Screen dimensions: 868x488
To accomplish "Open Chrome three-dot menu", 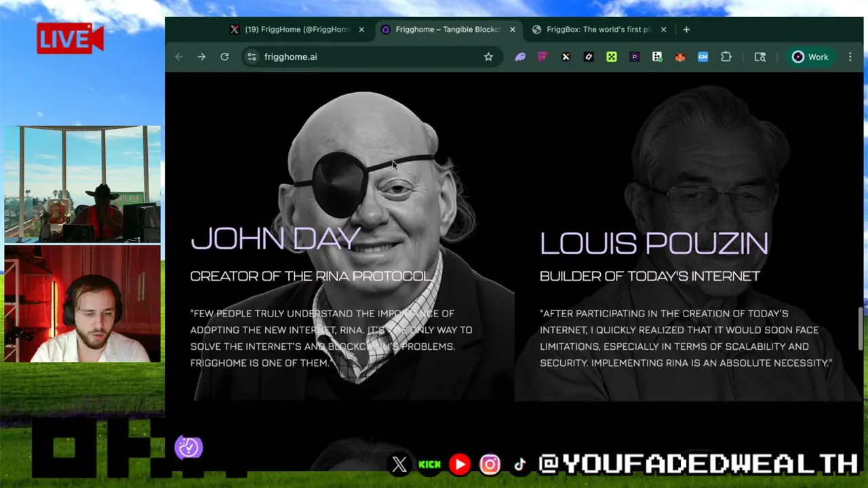I will [850, 57].
